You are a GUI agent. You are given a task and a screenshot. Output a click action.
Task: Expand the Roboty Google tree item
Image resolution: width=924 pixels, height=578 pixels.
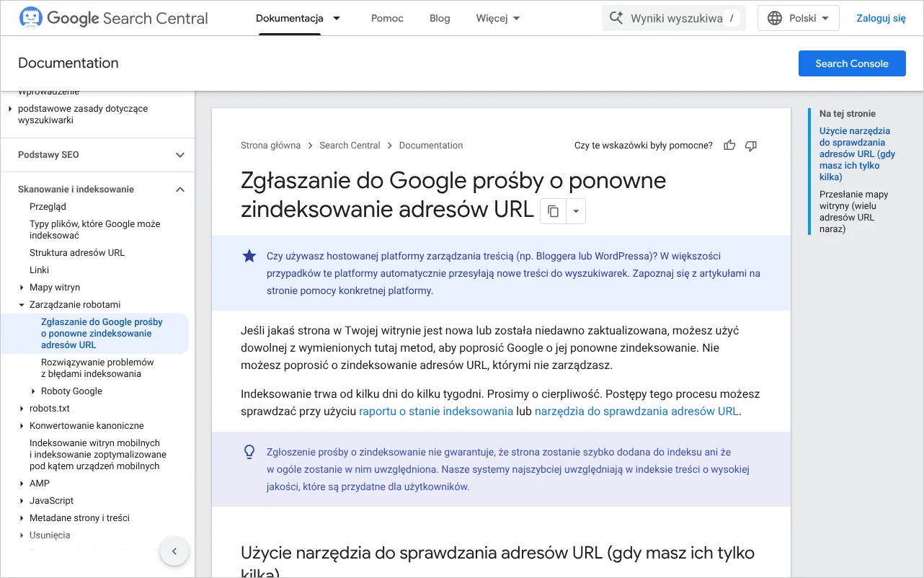click(33, 391)
